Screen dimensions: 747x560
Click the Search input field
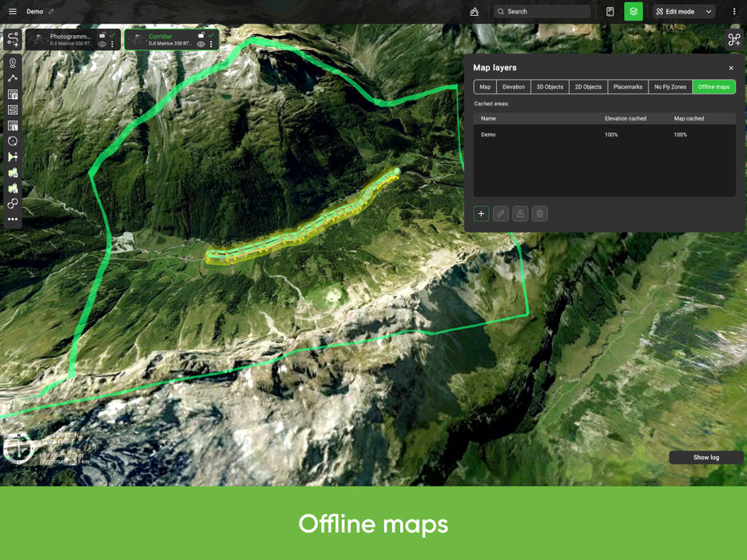(x=543, y=11)
